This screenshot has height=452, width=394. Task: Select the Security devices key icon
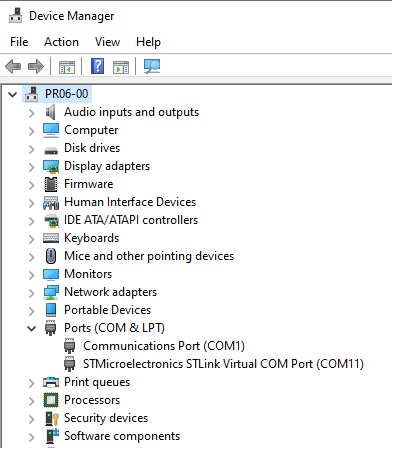[52, 418]
